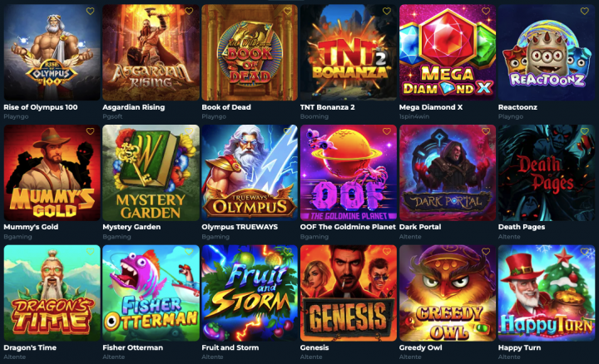This screenshot has height=364, width=599.
Task: Click Bgaming provider label under Mummy's Gold
Action: (17, 237)
